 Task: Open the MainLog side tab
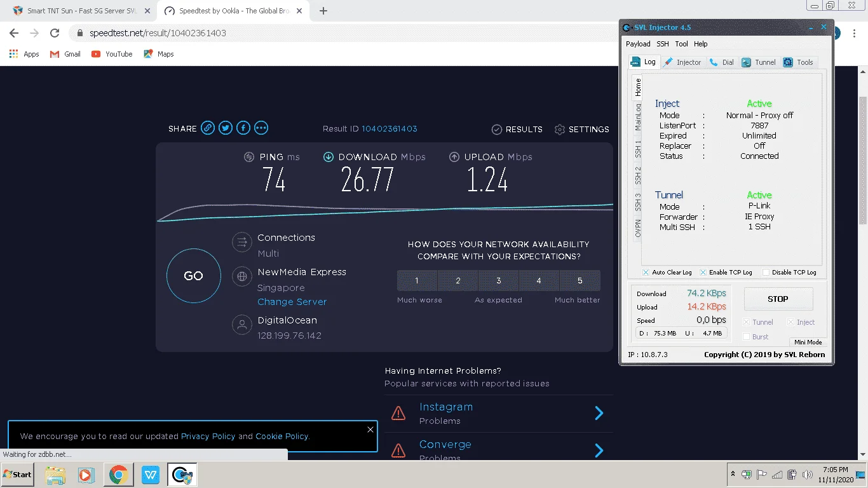click(638, 117)
